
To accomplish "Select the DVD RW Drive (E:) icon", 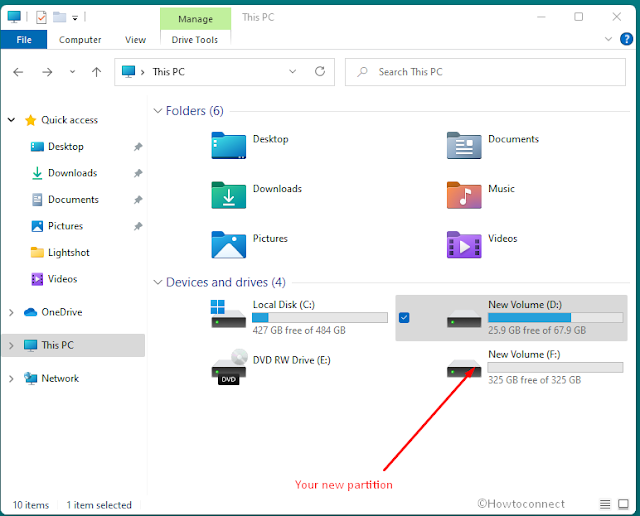I will (x=229, y=367).
